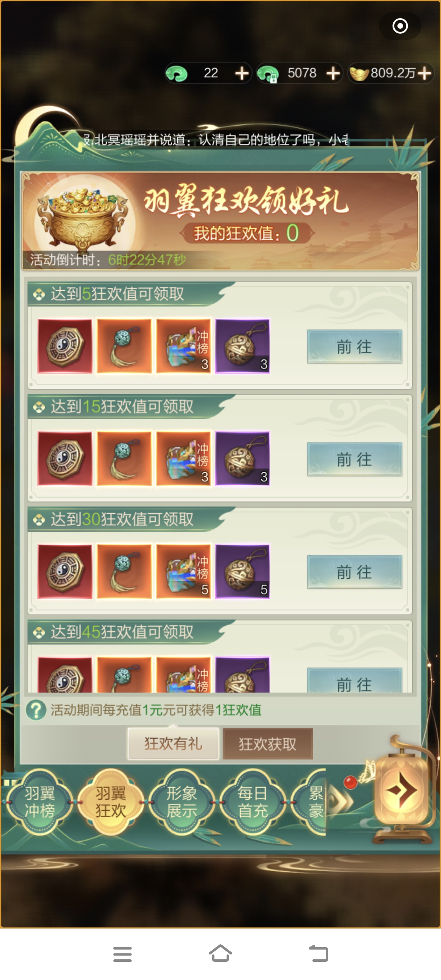Tap the bronze bell reward in 5狂欢值 tier

coord(243,346)
